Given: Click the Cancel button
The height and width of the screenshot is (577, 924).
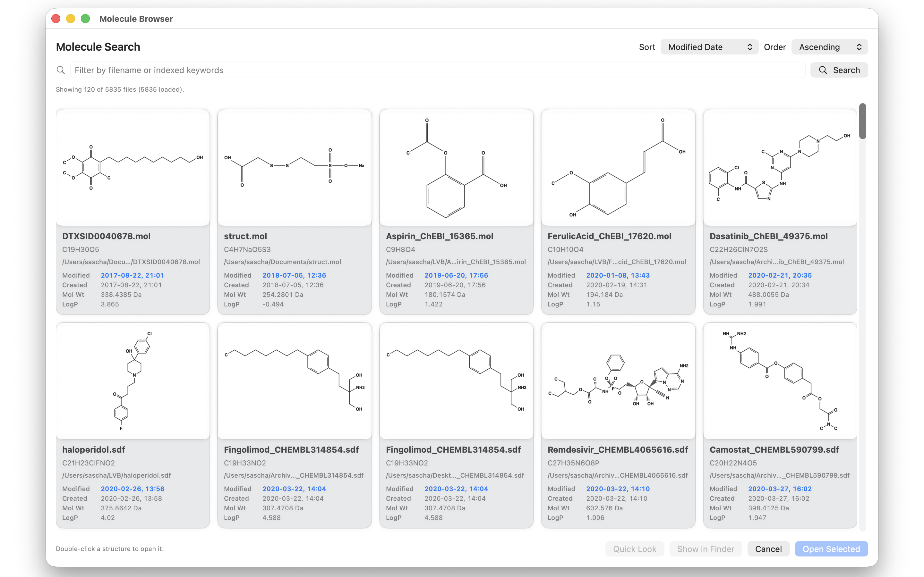Looking at the screenshot, I should click(768, 549).
